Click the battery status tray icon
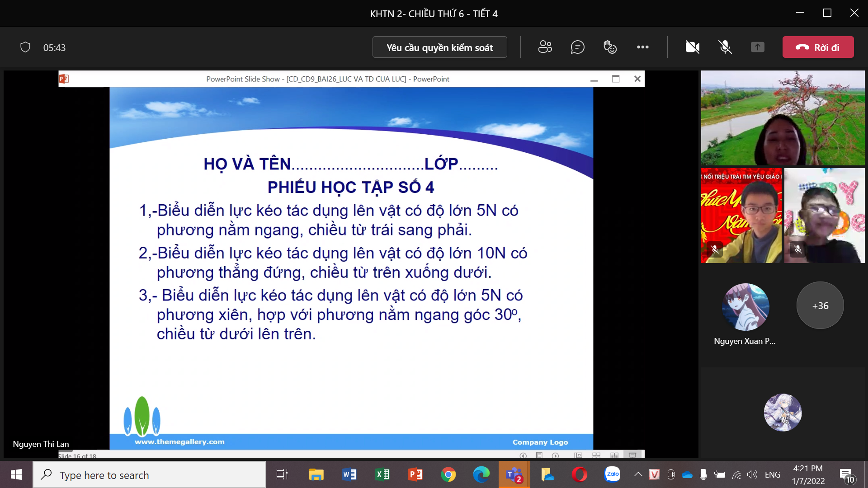The image size is (868, 488). tap(719, 474)
